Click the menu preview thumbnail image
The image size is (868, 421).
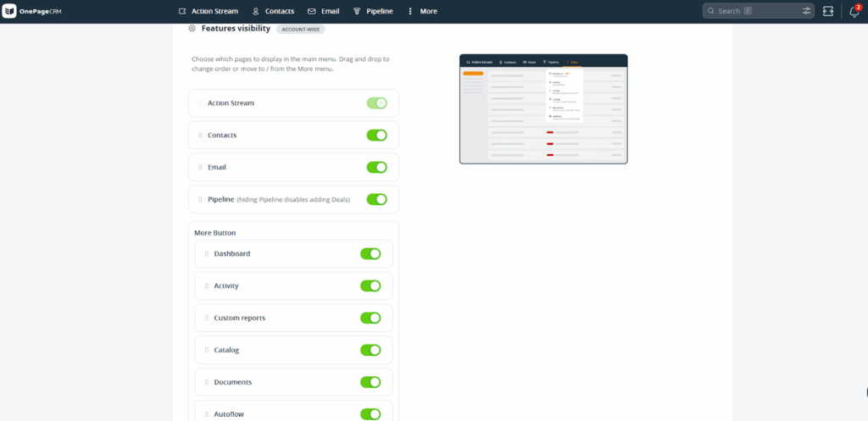(x=543, y=109)
